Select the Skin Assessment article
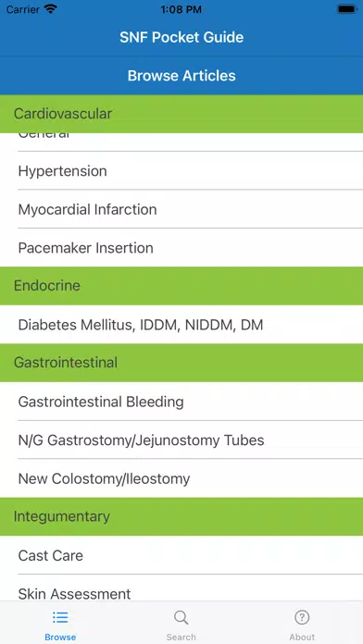This screenshot has height=644, width=363. pos(181,588)
